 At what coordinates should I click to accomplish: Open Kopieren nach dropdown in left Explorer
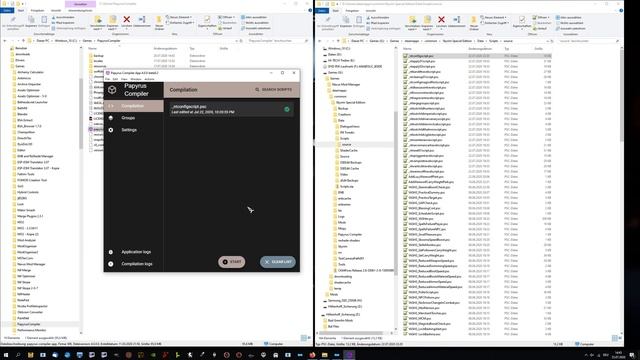[113, 22]
